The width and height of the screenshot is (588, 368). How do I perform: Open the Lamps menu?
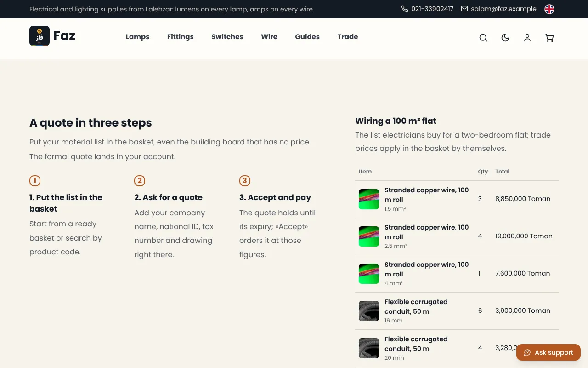(x=138, y=37)
